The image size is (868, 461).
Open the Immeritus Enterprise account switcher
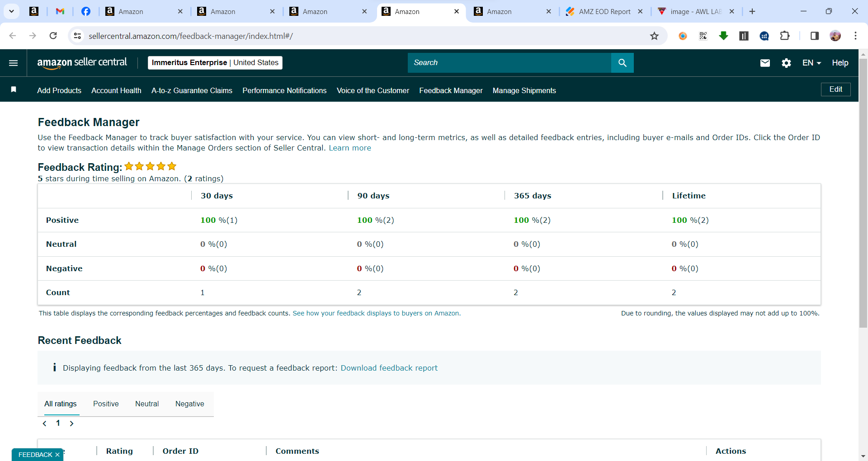[x=215, y=63]
